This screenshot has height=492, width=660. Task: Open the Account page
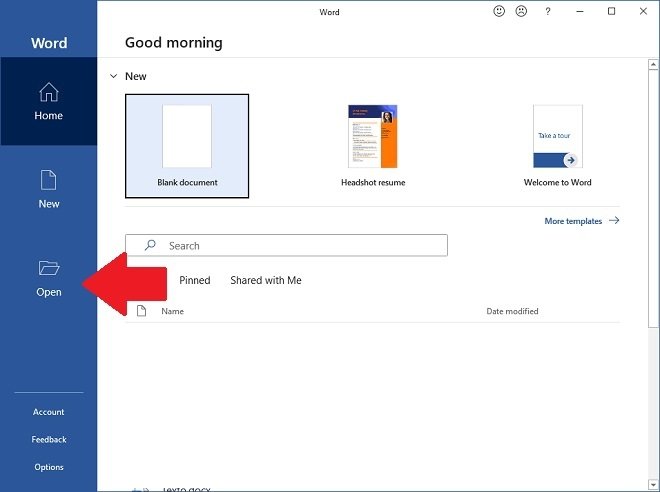[x=48, y=412]
